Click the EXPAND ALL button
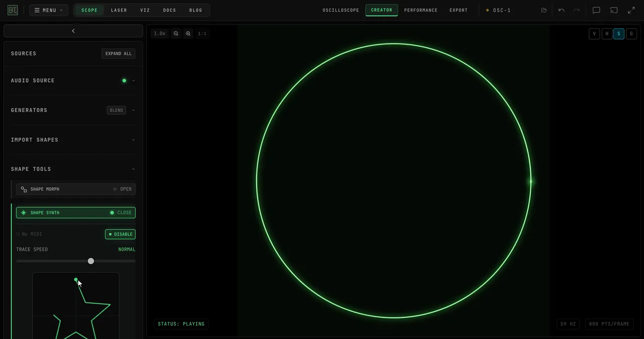 click(118, 54)
